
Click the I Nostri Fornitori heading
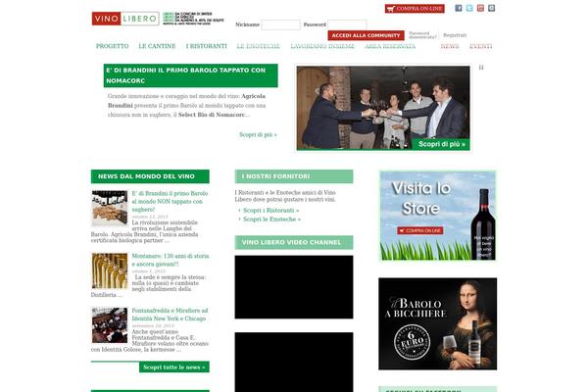coord(294,176)
